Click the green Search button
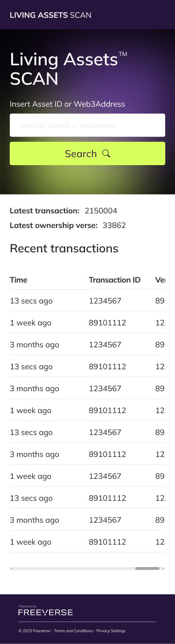The width and height of the screenshot is (175, 644). coord(87,153)
